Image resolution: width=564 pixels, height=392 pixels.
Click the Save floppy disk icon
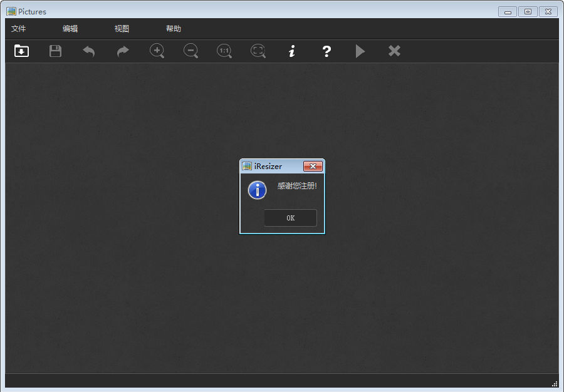pyautogui.click(x=55, y=51)
